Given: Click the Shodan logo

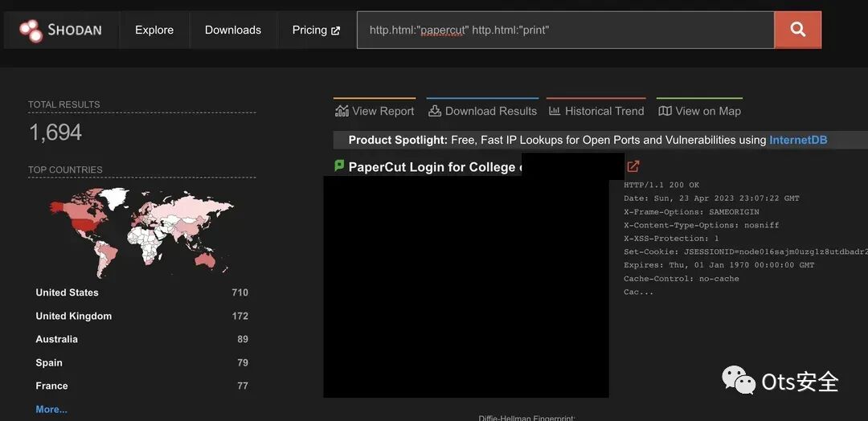Looking at the screenshot, I should coord(61,31).
